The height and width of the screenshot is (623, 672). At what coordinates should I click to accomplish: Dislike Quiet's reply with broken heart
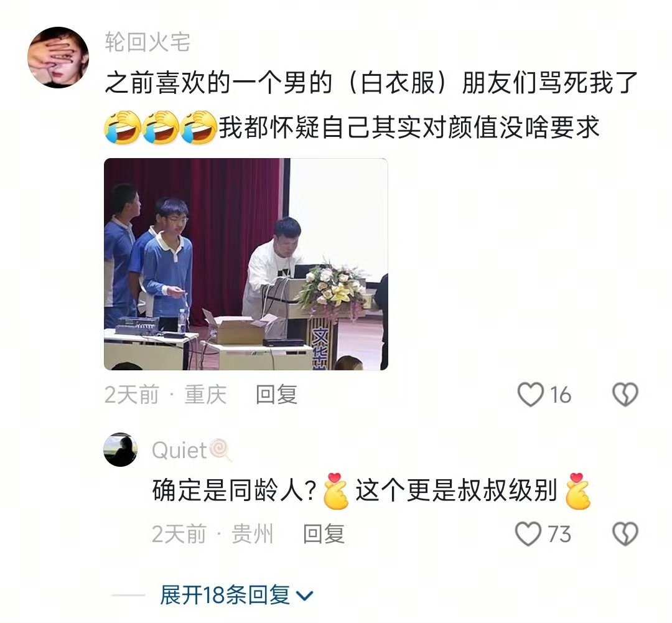625,534
